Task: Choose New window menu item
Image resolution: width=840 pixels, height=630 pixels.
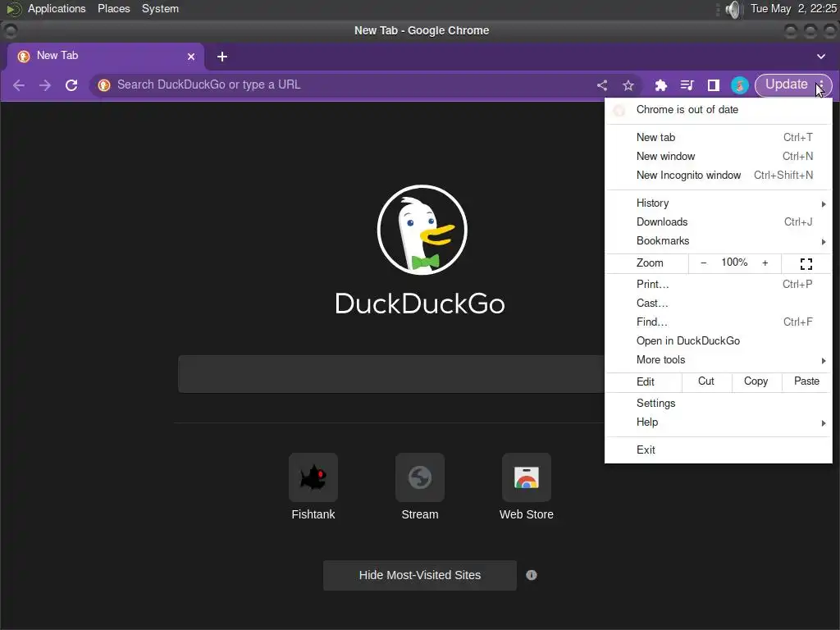Action: click(719, 157)
